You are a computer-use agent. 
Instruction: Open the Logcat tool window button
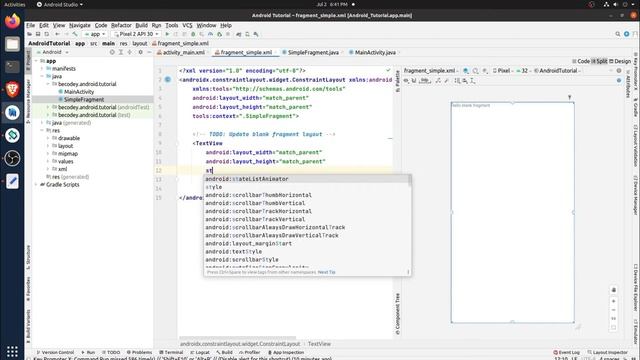(200, 352)
